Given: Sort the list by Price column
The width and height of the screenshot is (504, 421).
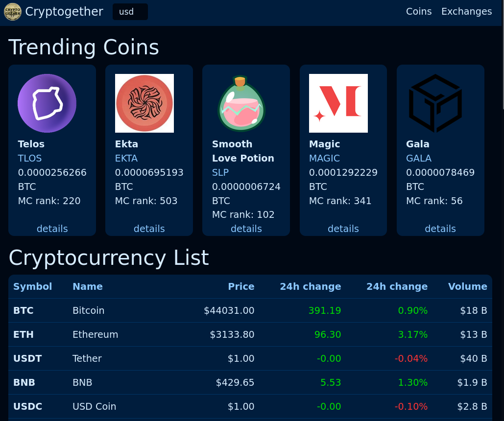Looking at the screenshot, I should (241, 286).
